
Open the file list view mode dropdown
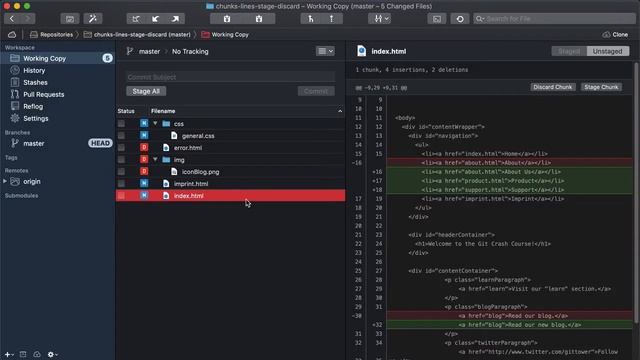(325, 51)
